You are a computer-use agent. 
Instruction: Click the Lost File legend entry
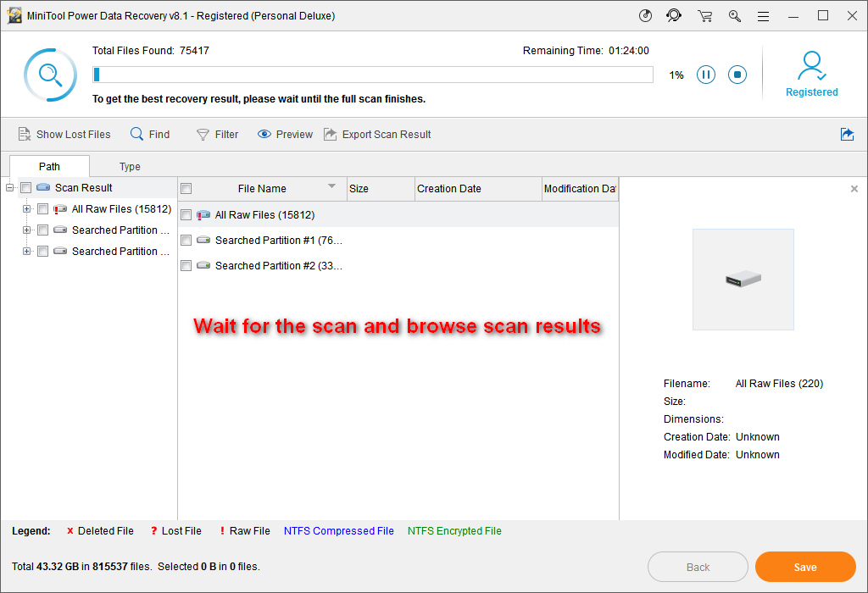tap(176, 531)
